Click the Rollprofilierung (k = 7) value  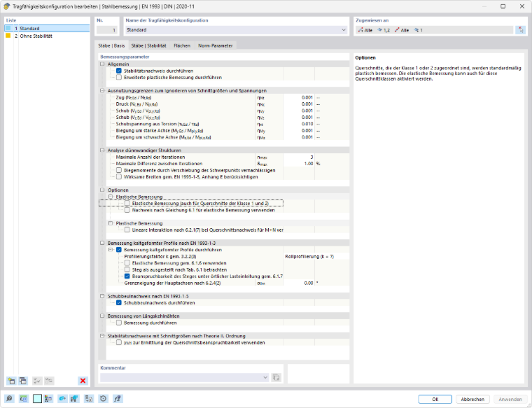(316, 256)
